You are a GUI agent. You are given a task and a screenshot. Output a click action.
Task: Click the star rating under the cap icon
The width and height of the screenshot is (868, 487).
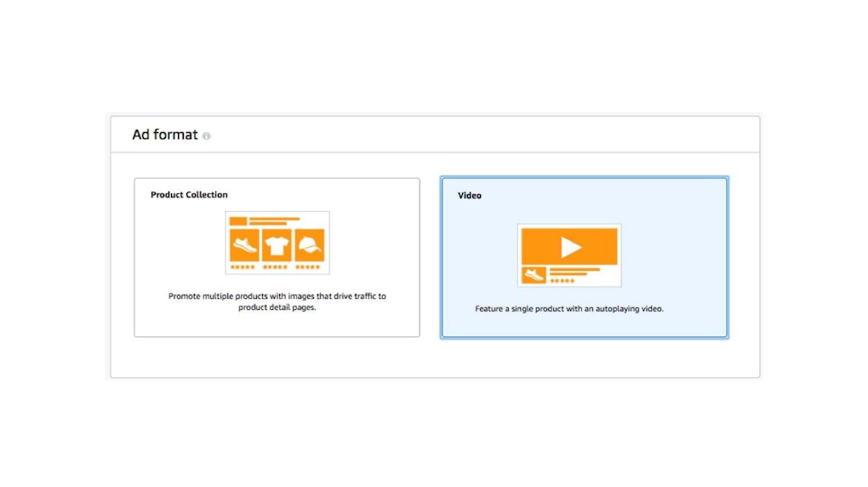[309, 267]
